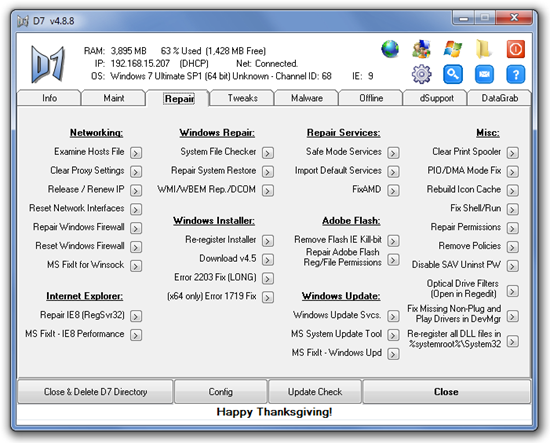The height and width of the screenshot is (443, 550).
Task: Run Repair IE8 (RegSvr32) arrow button
Action: coord(136,316)
